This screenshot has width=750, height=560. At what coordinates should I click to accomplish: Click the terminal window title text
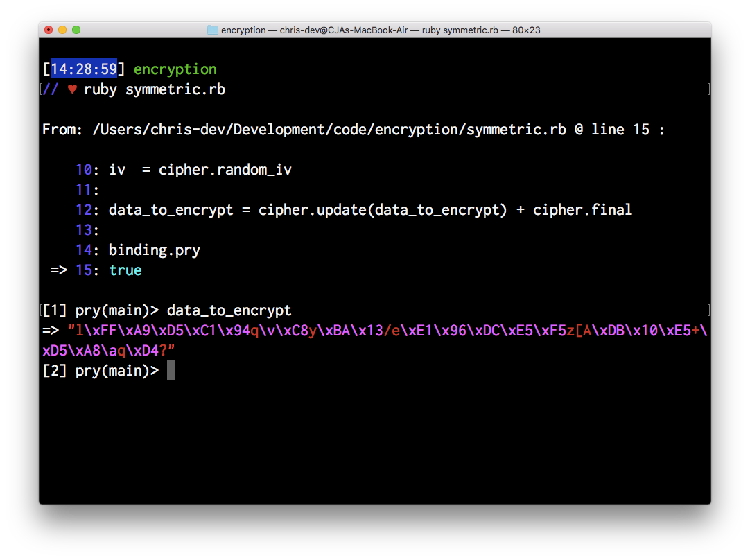pyautogui.click(x=381, y=30)
